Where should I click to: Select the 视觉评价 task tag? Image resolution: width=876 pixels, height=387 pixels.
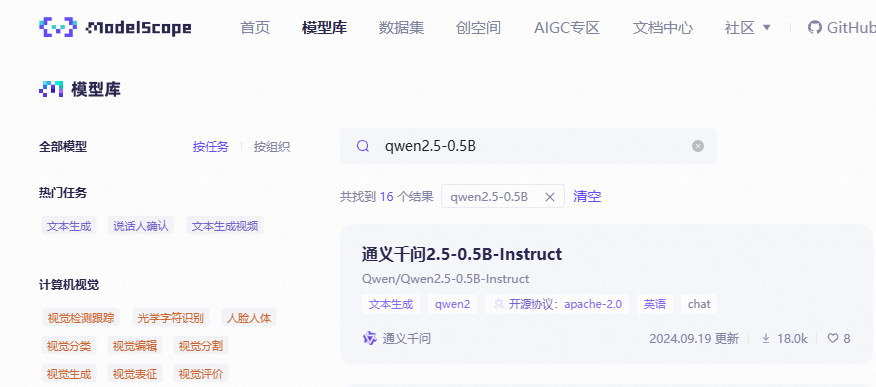(x=201, y=374)
